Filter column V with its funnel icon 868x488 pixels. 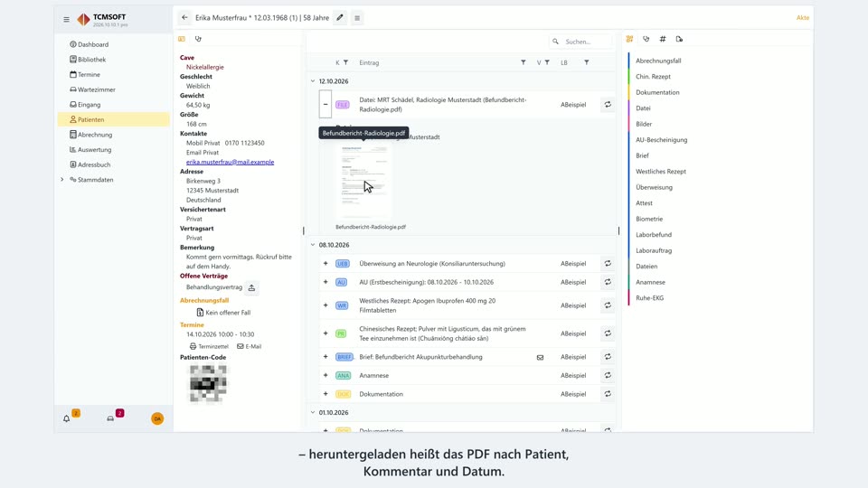(547, 62)
